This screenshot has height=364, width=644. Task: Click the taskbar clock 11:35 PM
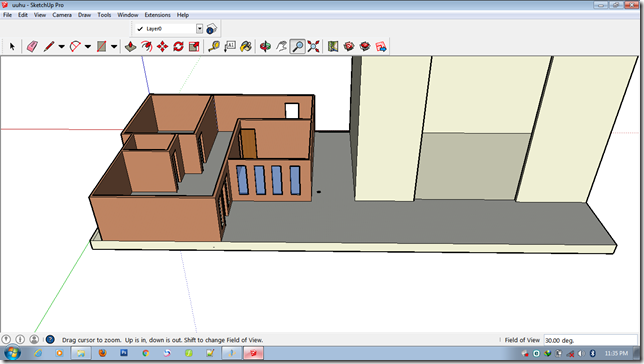(x=616, y=353)
